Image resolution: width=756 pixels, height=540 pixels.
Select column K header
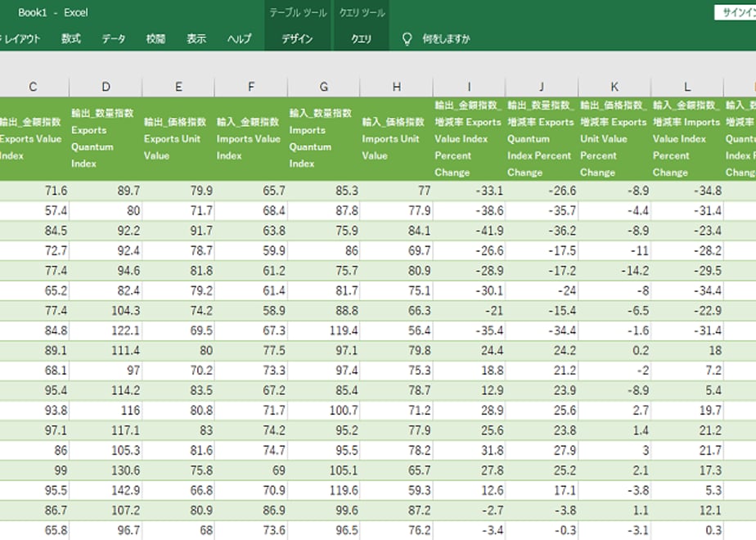[614, 87]
